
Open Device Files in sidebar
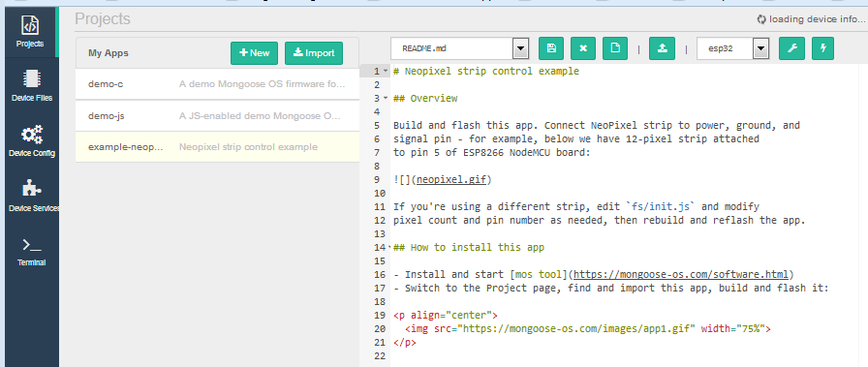tap(32, 86)
